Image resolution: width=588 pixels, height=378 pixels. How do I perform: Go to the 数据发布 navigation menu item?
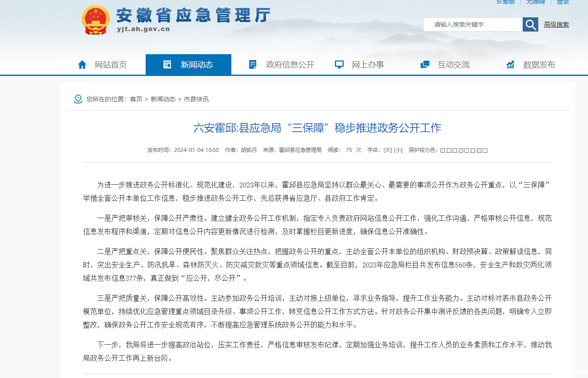(x=539, y=65)
